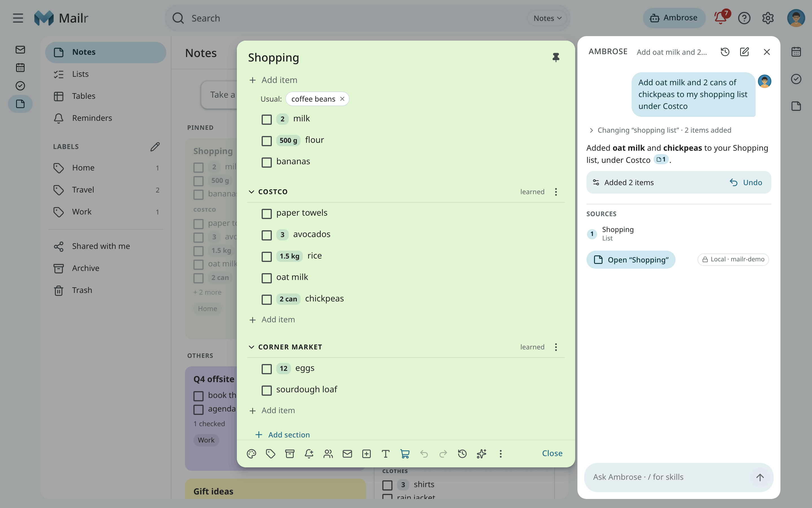The width and height of the screenshot is (812, 508).
Task: Close the Shopping note editor
Action: pos(552,453)
